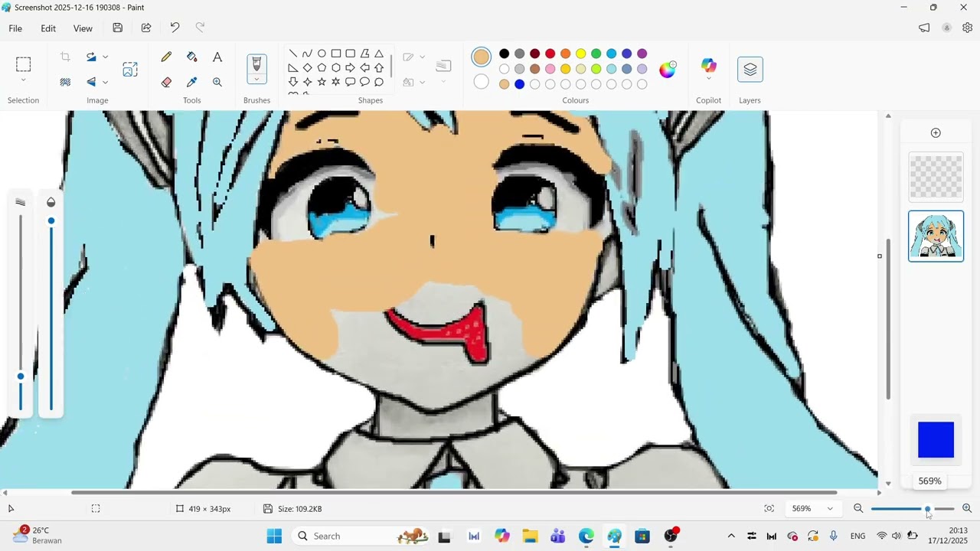The image size is (980, 551).
Task: Expand the Flip options arrow
Action: tap(106, 82)
